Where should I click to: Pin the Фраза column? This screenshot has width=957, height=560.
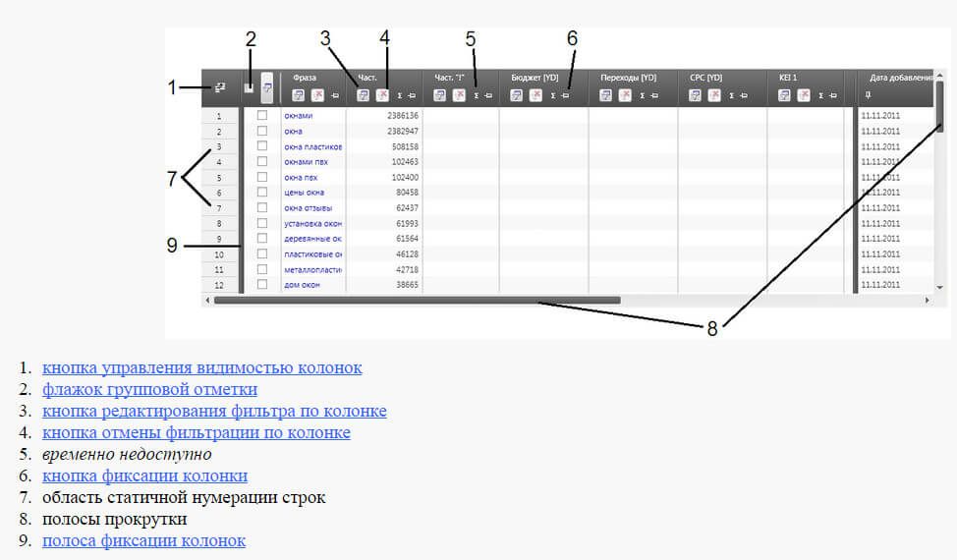click(335, 95)
